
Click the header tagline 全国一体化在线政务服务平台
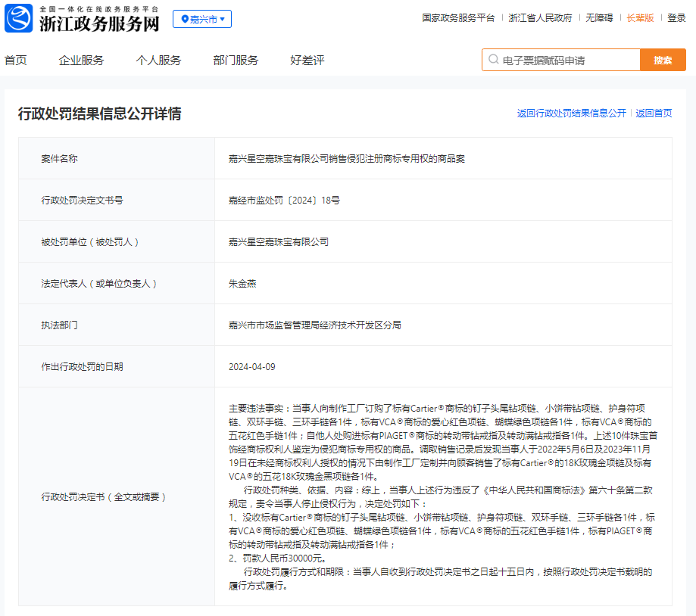pyautogui.click(x=99, y=9)
